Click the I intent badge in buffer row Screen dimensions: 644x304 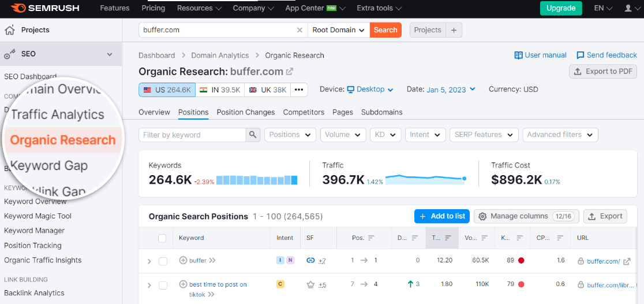280,261
